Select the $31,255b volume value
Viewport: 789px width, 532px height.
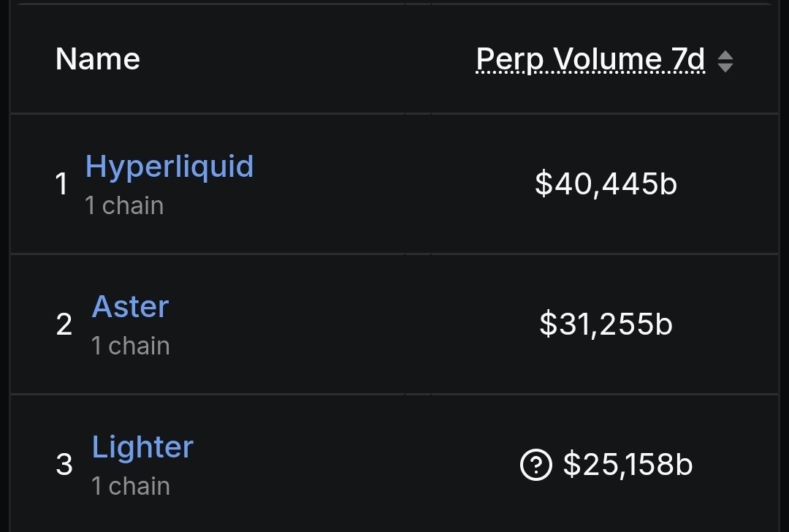(606, 324)
